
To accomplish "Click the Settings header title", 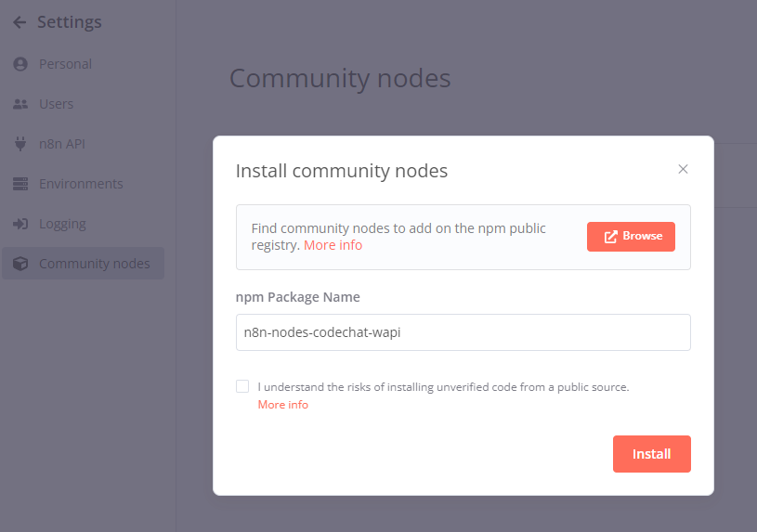I will point(70,22).
